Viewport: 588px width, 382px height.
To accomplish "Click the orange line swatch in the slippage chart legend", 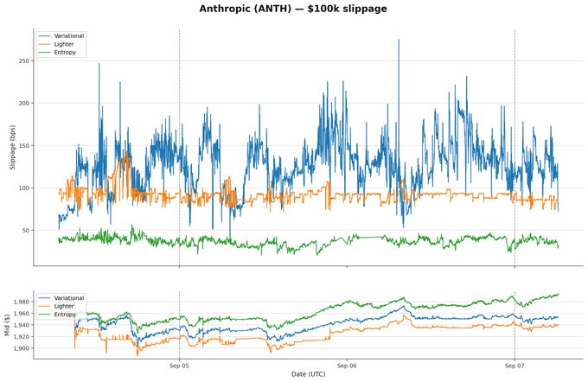I will click(x=45, y=44).
